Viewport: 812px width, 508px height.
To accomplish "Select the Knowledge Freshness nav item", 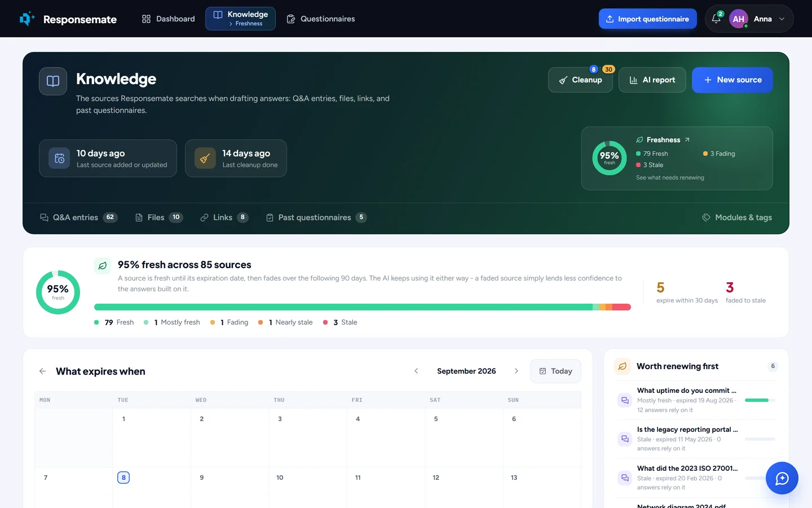I will (x=240, y=19).
